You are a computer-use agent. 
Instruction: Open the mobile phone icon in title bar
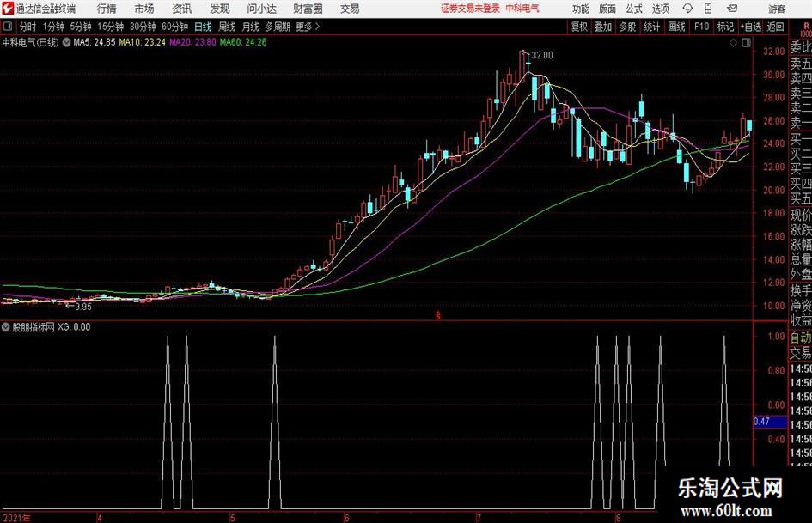coord(708,9)
